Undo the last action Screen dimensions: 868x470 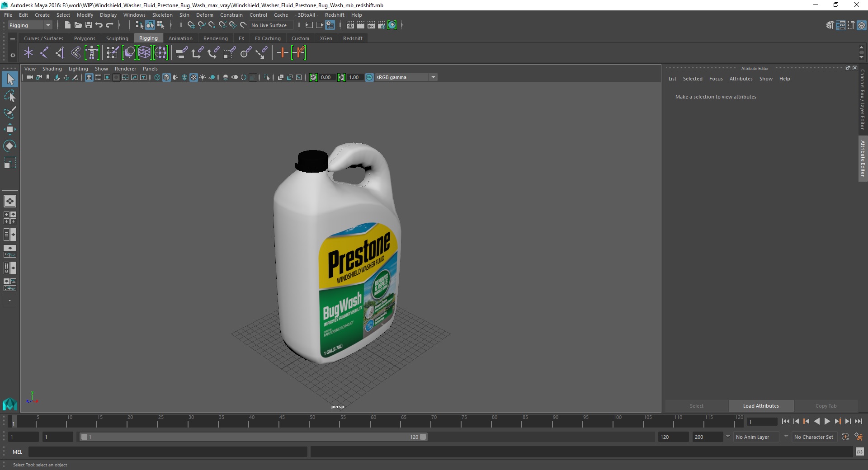pyautogui.click(x=99, y=25)
